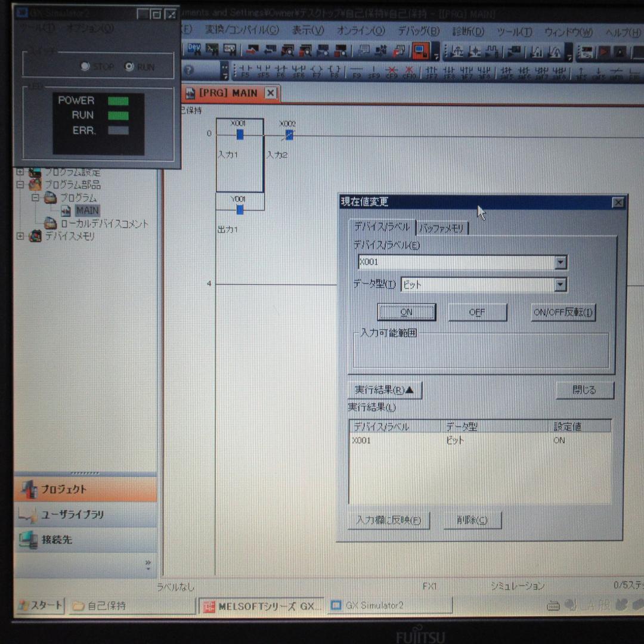Click the Dev device icon in toolbar
This screenshot has height=644, width=644.
pos(194,50)
